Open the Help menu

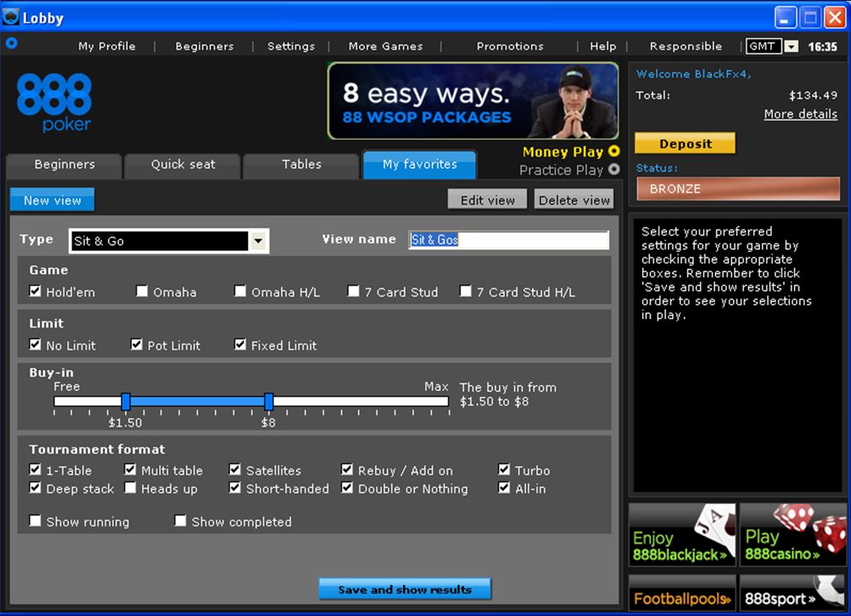pos(603,46)
